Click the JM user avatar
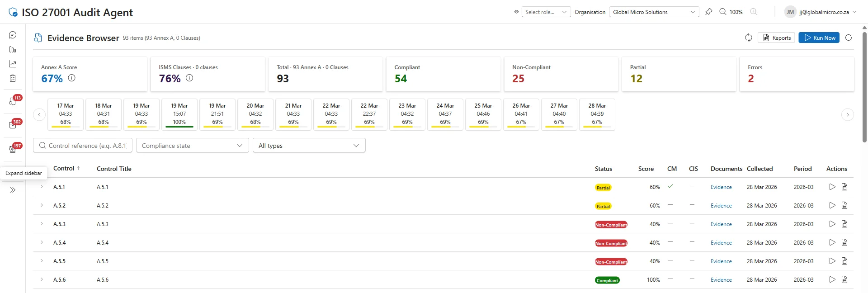Screen dimensions: 868x293 [790, 12]
